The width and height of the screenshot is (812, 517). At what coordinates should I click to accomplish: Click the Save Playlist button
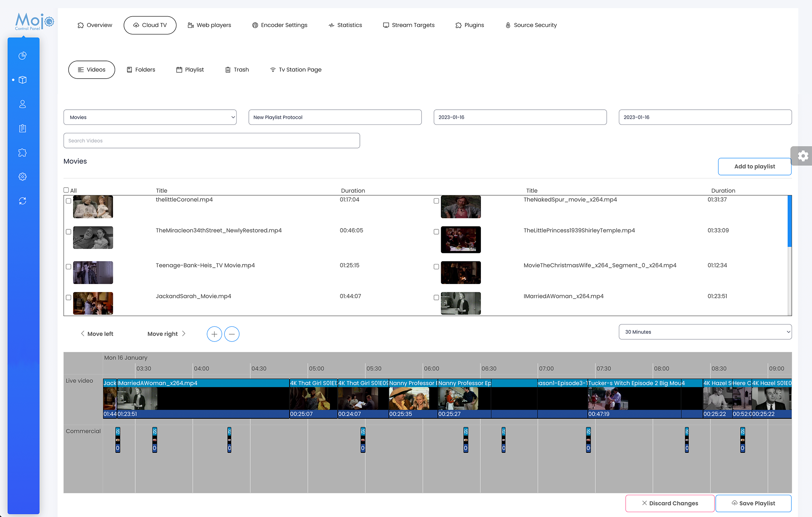tap(753, 503)
